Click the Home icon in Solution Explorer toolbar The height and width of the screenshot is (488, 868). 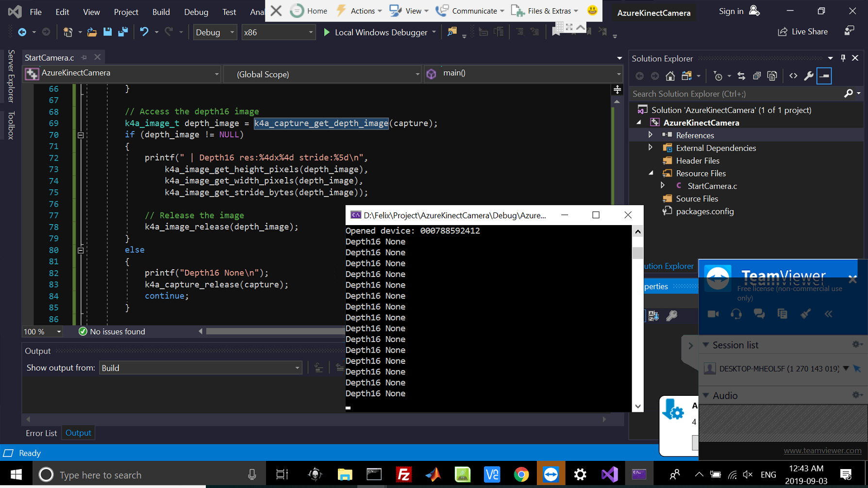670,76
